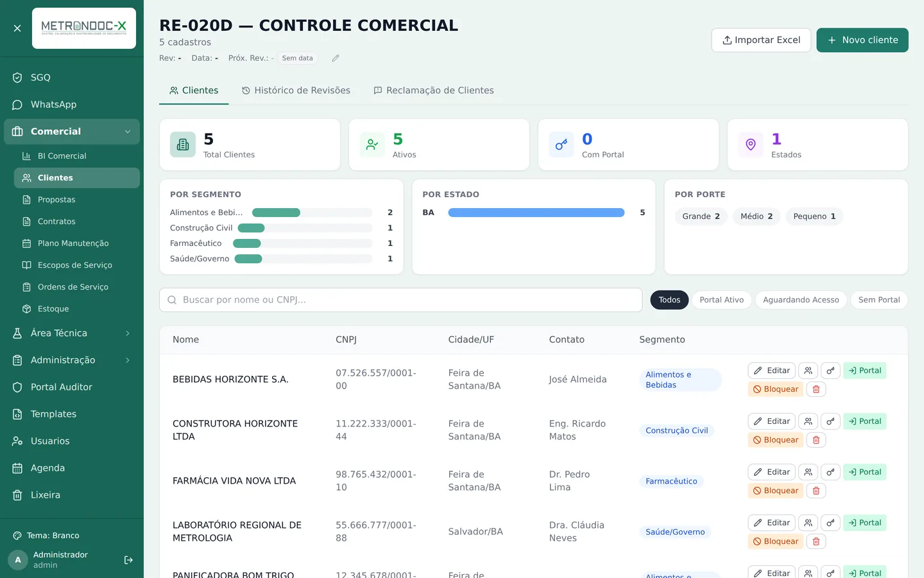
Task: Open the Histórico de Revisões tab
Action: click(296, 91)
